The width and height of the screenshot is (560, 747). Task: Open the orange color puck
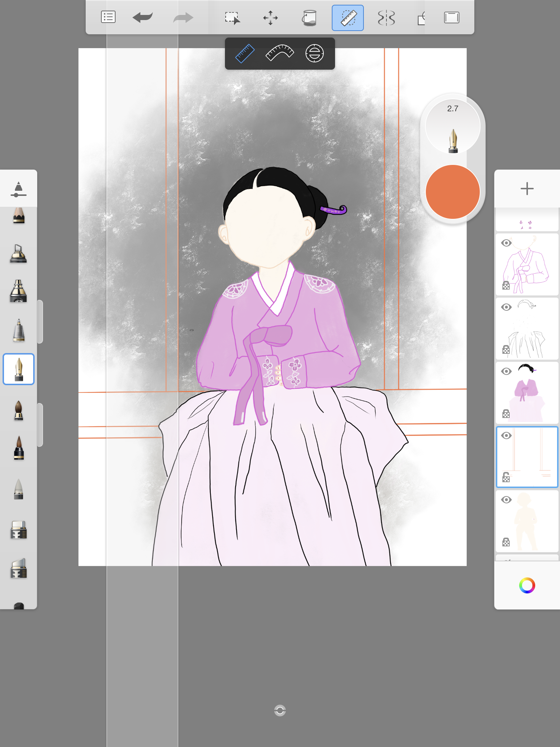(x=453, y=191)
